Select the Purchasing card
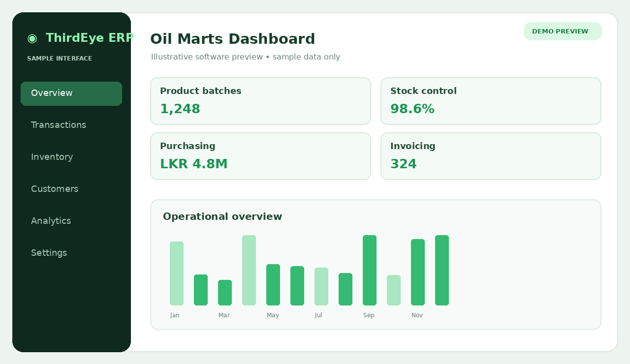630x364 pixels. click(x=260, y=156)
